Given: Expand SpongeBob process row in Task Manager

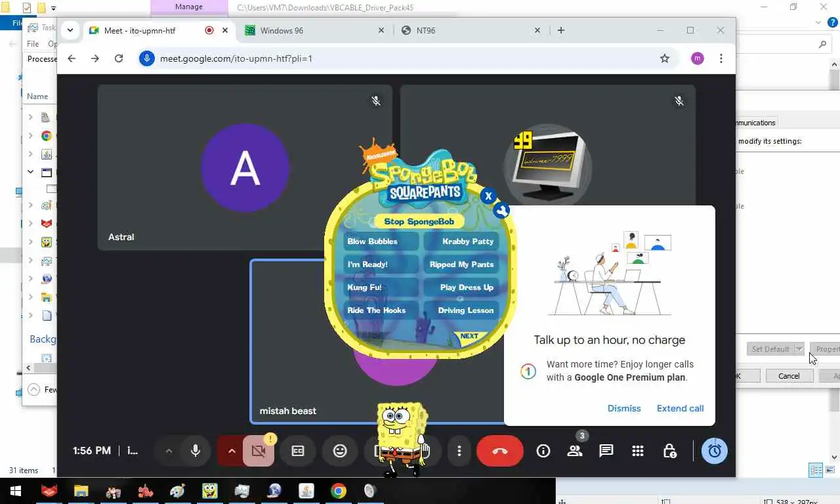Looking at the screenshot, I should [x=30, y=242].
